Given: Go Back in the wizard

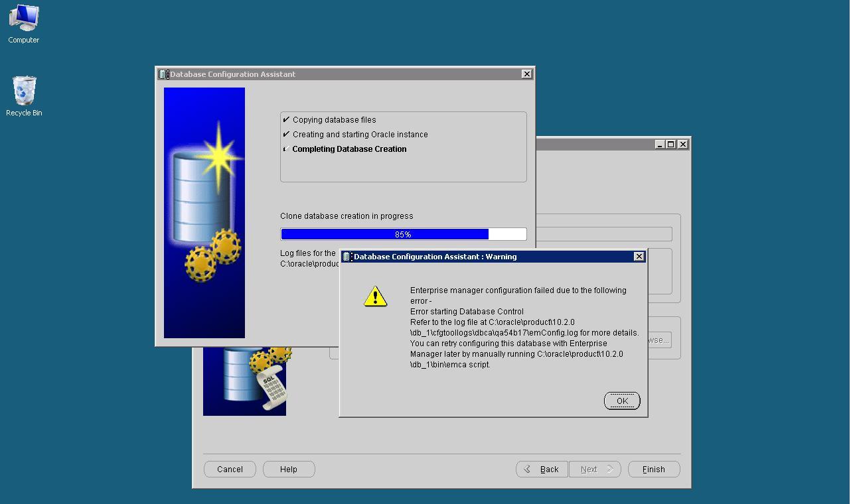Looking at the screenshot, I should click(x=542, y=470).
